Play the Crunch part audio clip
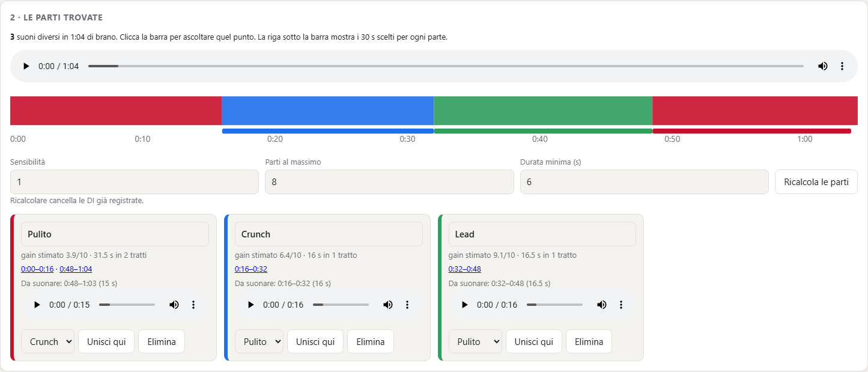Image resolution: width=868 pixels, height=372 pixels. pyautogui.click(x=250, y=305)
